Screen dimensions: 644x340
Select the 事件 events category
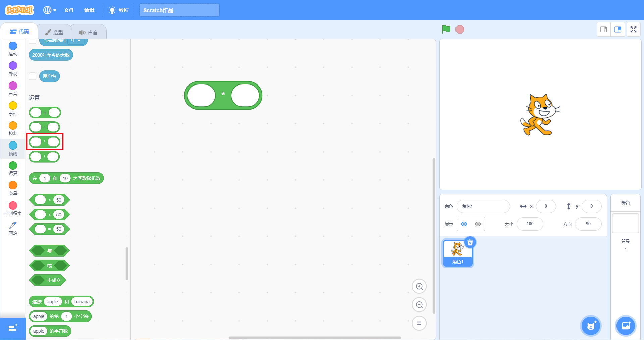pyautogui.click(x=13, y=109)
